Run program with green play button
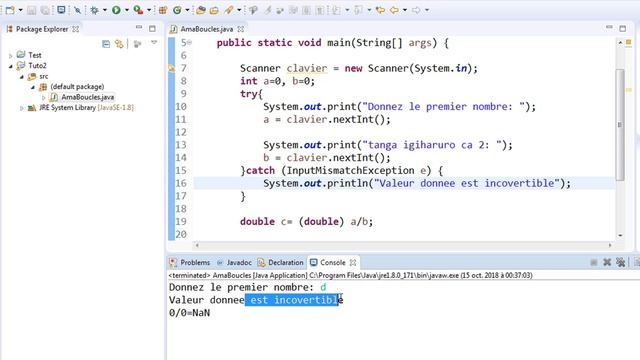Image resolution: width=640 pixels, height=360 pixels. coord(116,10)
